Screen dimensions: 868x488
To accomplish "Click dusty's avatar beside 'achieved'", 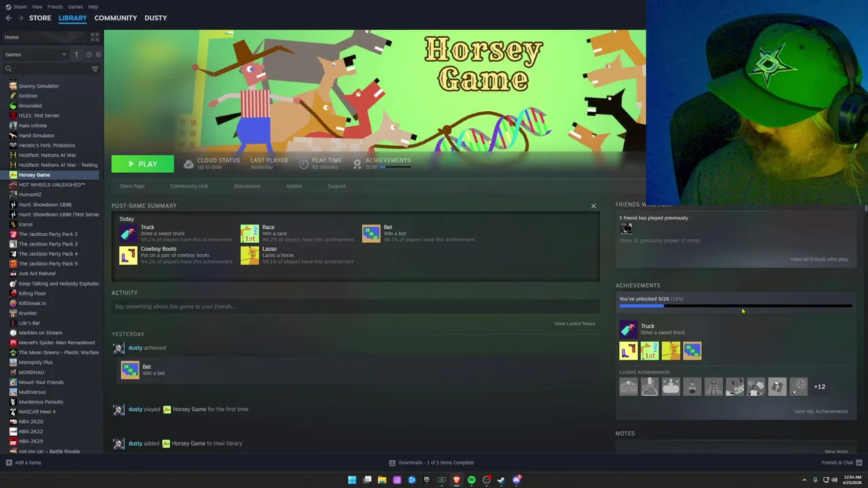I will [119, 348].
